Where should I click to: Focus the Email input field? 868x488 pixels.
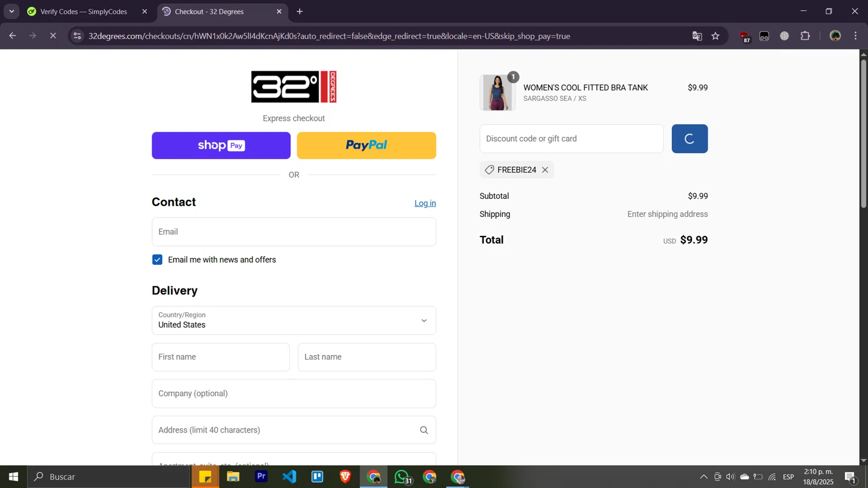click(x=294, y=232)
